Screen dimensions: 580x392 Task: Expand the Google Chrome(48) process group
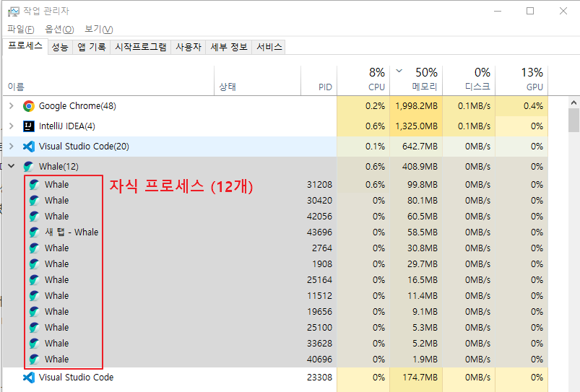pos(11,106)
